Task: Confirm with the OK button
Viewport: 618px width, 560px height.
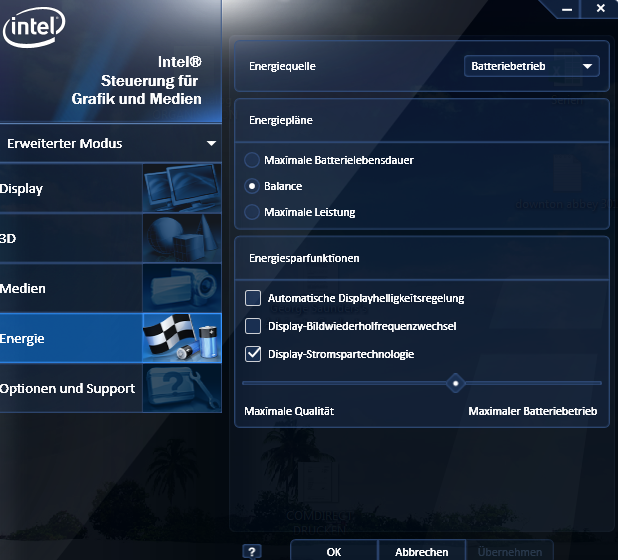Action: (x=334, y=551)
